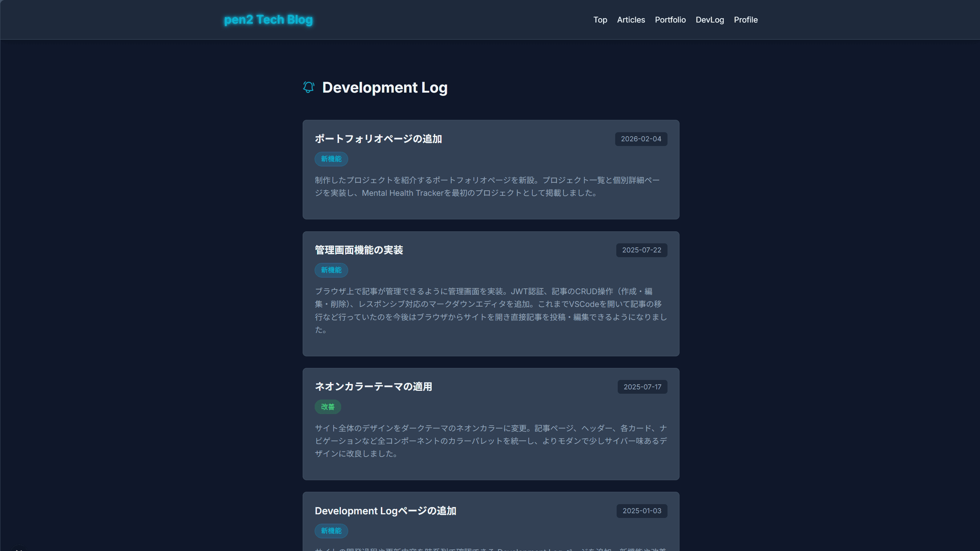
Task: Open the Top navigation item
Action: (x=600, y=19)
